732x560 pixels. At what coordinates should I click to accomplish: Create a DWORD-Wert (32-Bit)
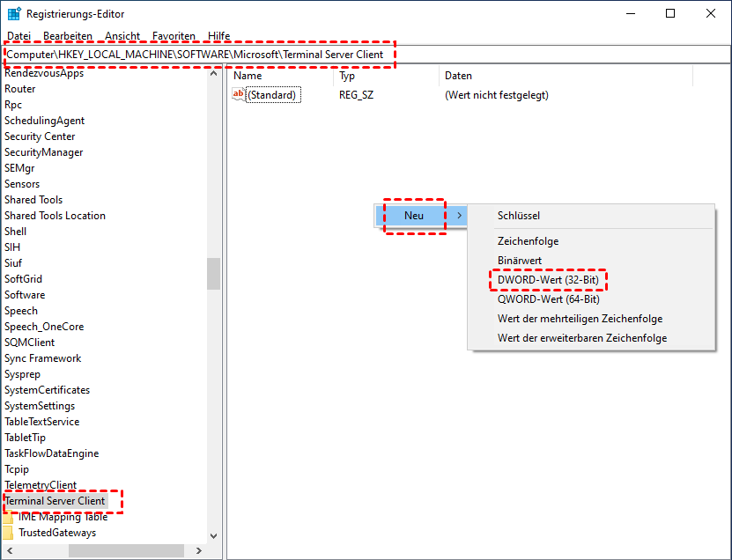[548, 280]
